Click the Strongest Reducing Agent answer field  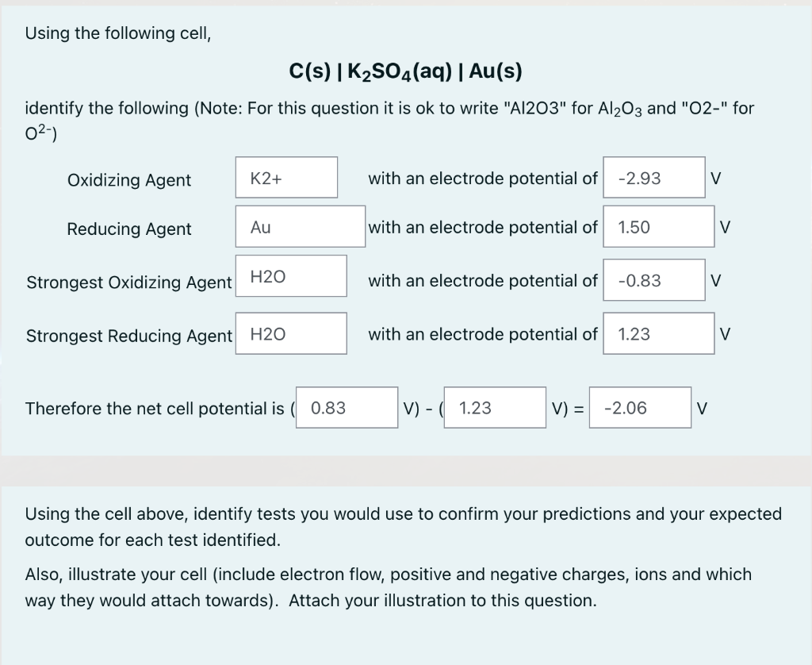pos(290,332)
